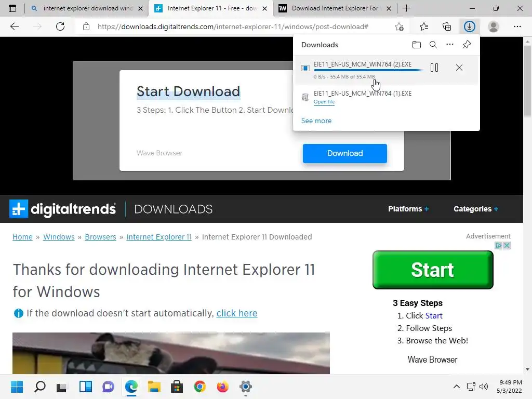The width and height of the screenshot is (532, 399).
Task: Open the volume tray icon
Action: click(x=484, y=387)
